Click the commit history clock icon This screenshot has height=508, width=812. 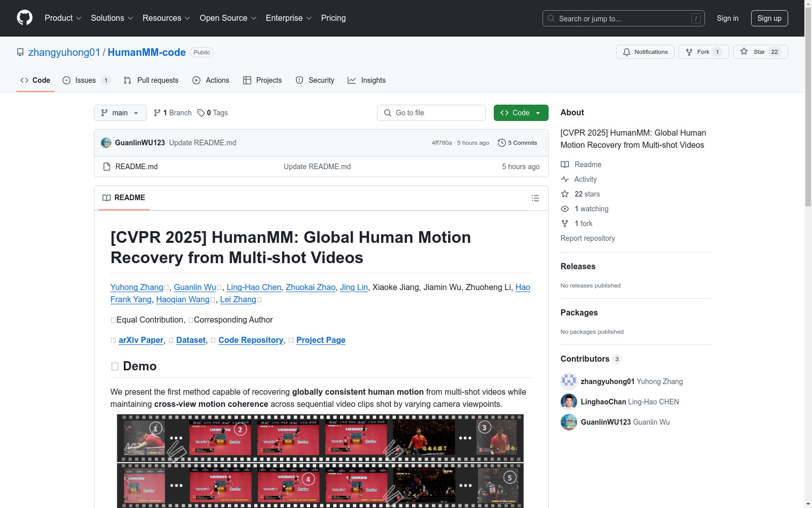[x=502, y=143]
